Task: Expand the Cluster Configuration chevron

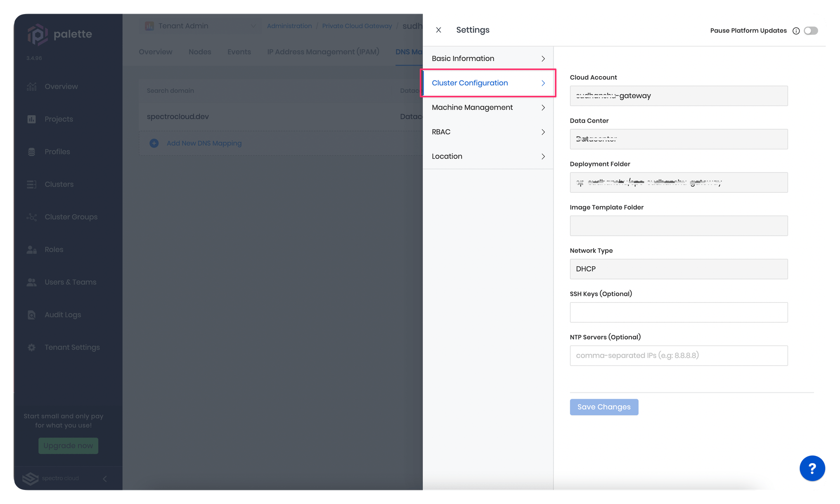Action: [543, 83]
